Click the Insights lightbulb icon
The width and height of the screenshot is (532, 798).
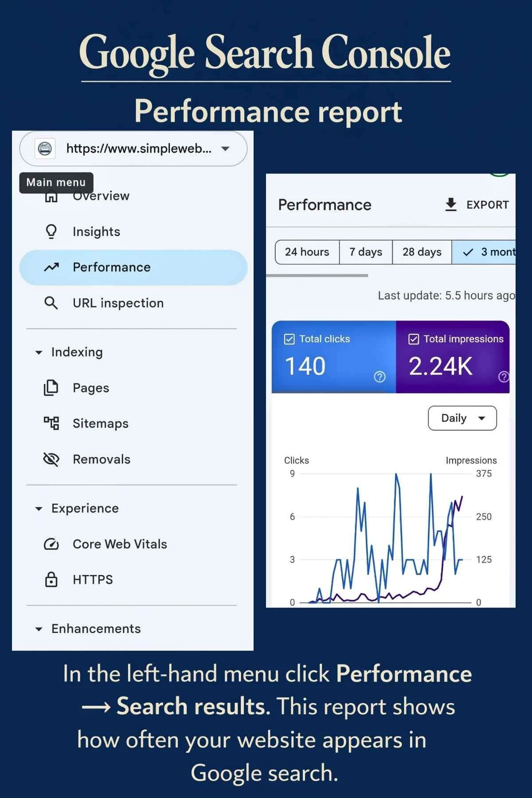[51, 231]
